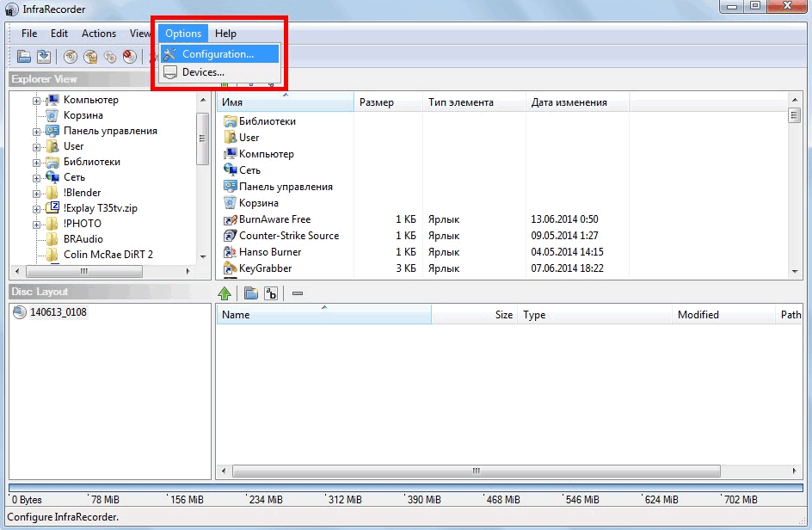This screenshot has width=812, height=530.
Task: Click the Erase disc toolbar icon
Action: point(130,56)
